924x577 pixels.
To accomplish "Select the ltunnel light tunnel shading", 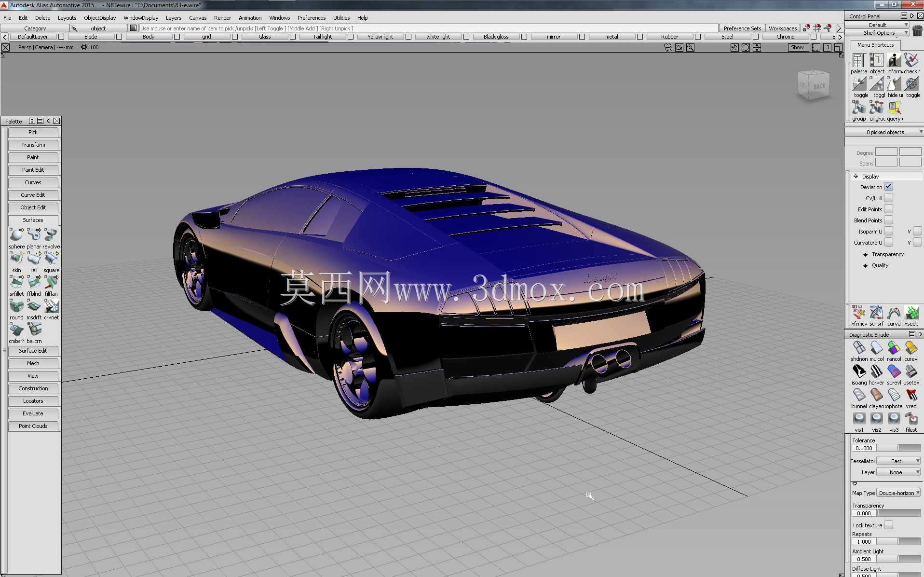I will (x=859, y=395).
